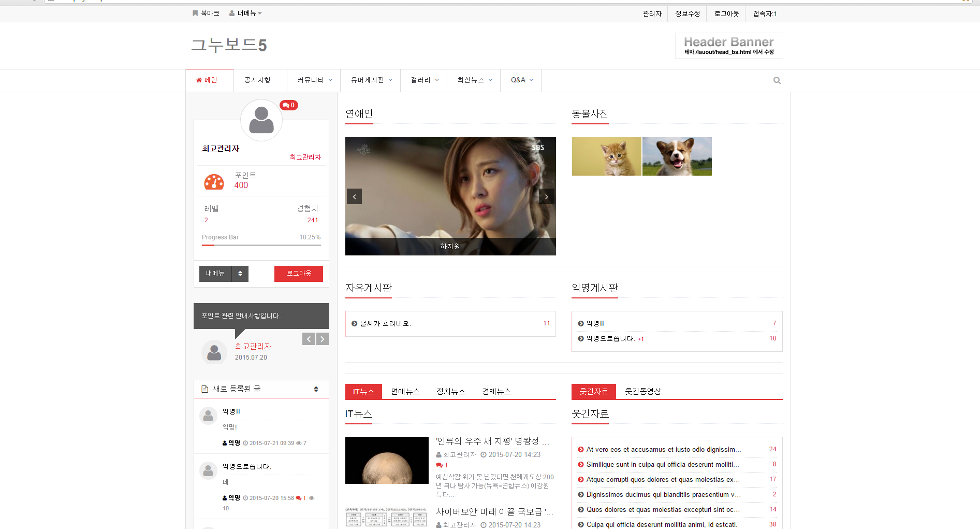Image resolution: width=980 pixels, height=529 pixels.
Task: Open 자유게시판 section heading
Action: click(369, 288)
